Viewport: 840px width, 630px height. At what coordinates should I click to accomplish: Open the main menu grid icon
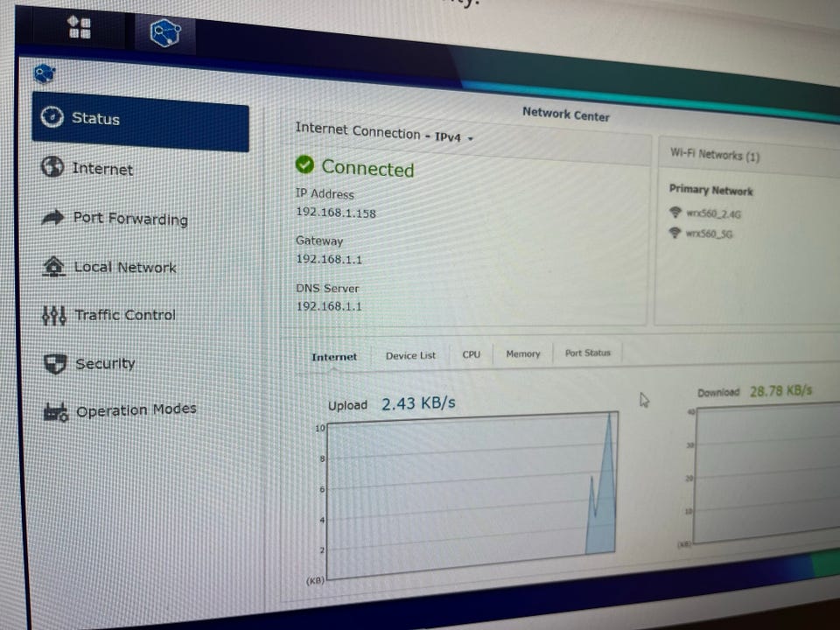(80, 27)
